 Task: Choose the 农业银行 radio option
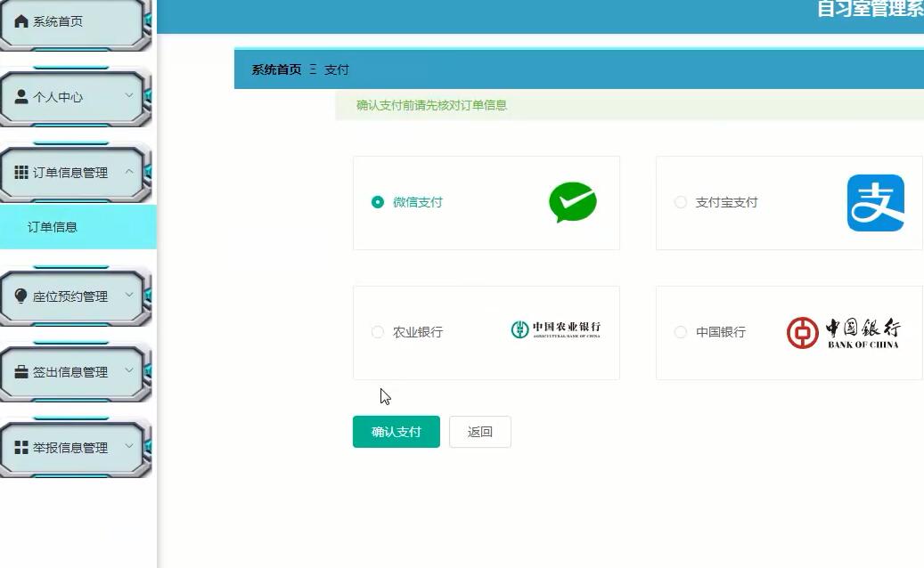(378, 332)
